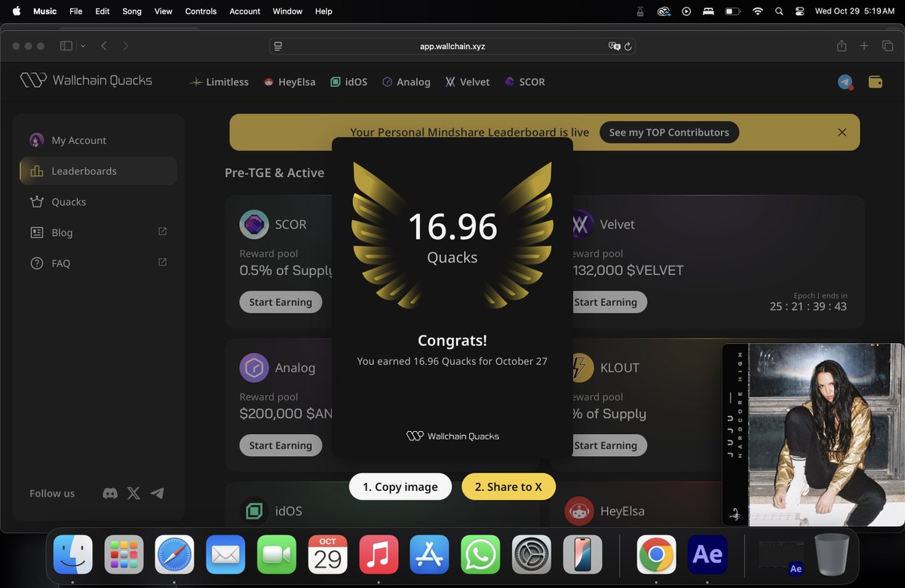Open System Settings from the Dock
905x588 pixels.
(532, 555)
